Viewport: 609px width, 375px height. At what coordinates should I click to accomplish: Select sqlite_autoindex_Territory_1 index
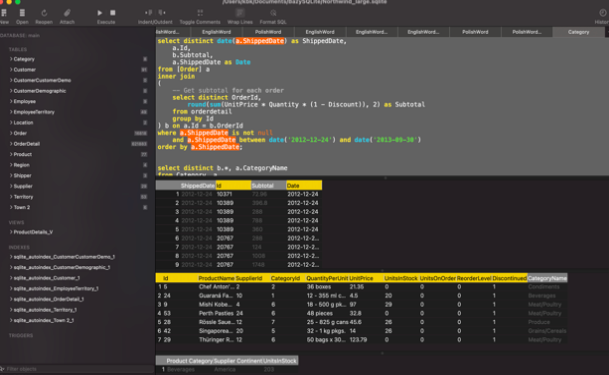point(45,310)
